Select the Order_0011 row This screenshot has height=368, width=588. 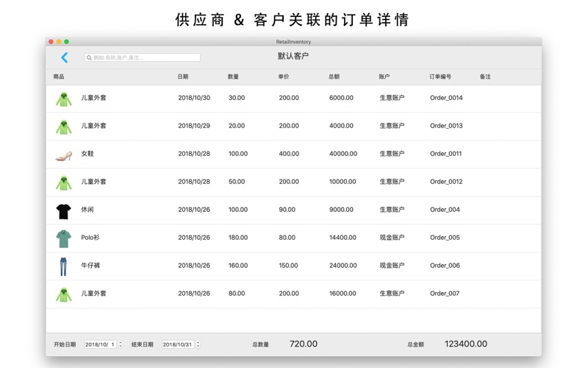point(294,154)
